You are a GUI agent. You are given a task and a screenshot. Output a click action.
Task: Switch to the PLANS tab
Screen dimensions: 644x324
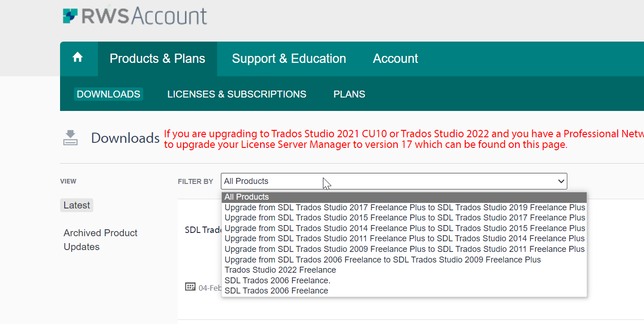pos(349,94)
